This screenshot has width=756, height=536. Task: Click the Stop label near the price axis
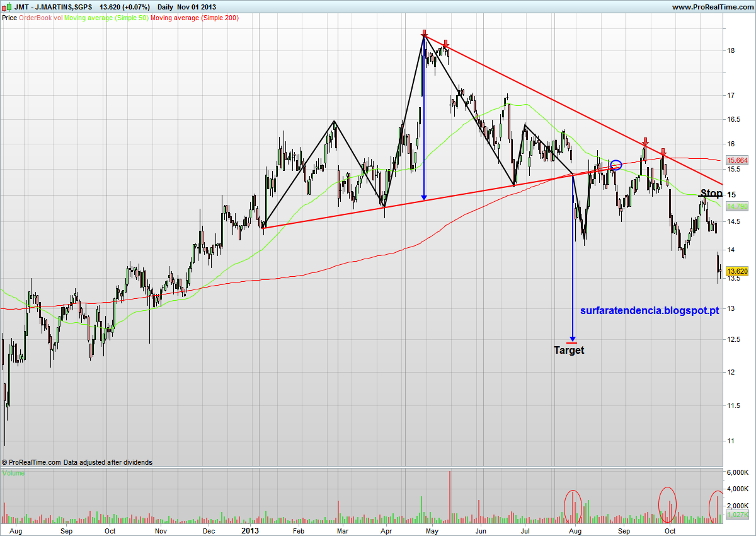click(x=711, y=193)
